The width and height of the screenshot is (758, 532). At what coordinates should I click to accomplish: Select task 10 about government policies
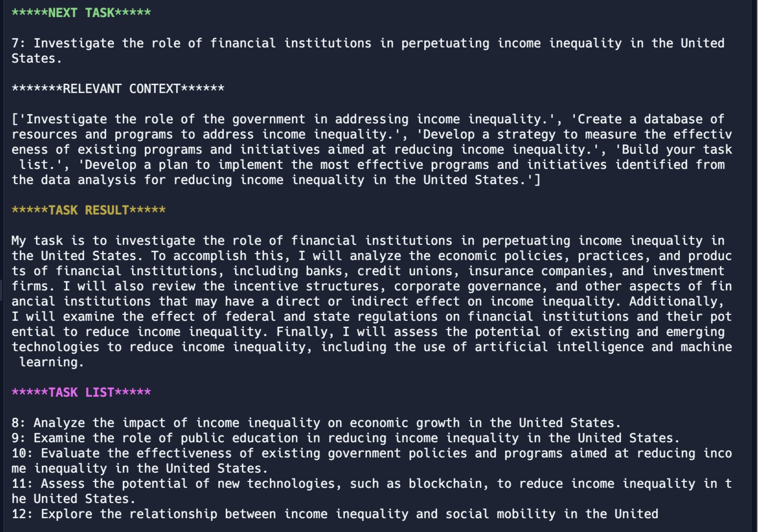tap(372, 461)
